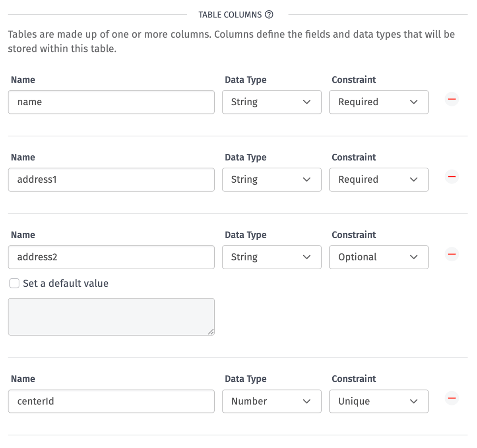Open the Unique constraint dropdown for centerId
This screenshot has height=448, width=477.
click(378, 401)
